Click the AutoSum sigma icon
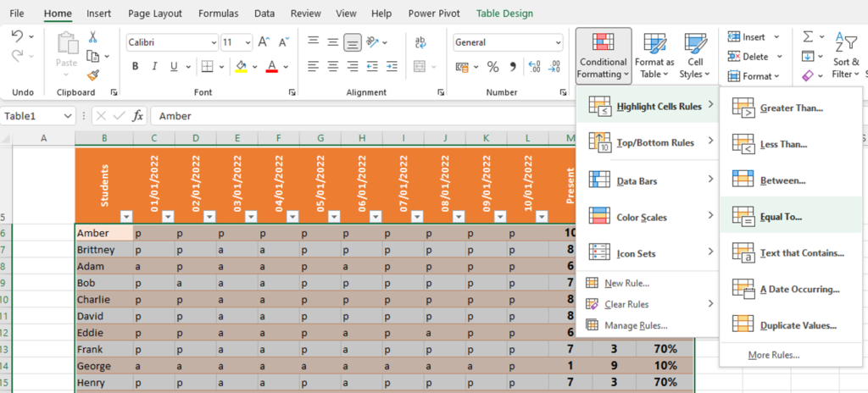This screenshot has height=393, width=868. pyautogui.click(x=808, y=36)
